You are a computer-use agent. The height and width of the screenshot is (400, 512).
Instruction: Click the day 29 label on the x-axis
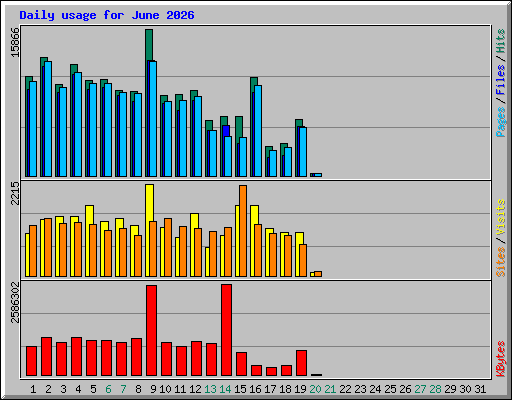[x=450, y=389]
